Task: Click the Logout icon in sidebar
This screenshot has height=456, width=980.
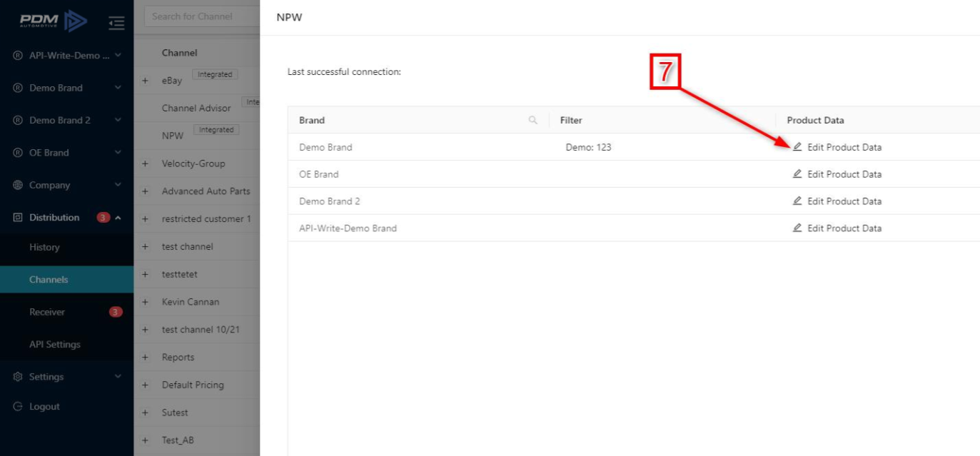Action: pos(18,407)
